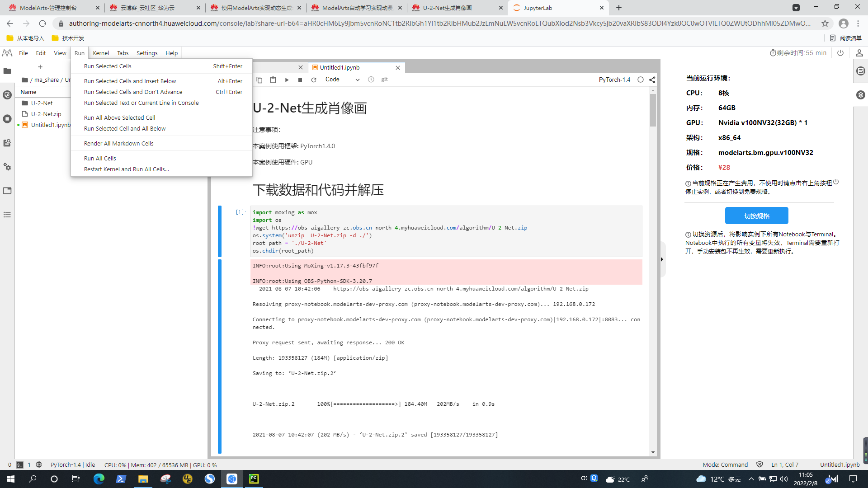Open the table of contents sidebar panel
868x488 pixels.
(7, 215)
